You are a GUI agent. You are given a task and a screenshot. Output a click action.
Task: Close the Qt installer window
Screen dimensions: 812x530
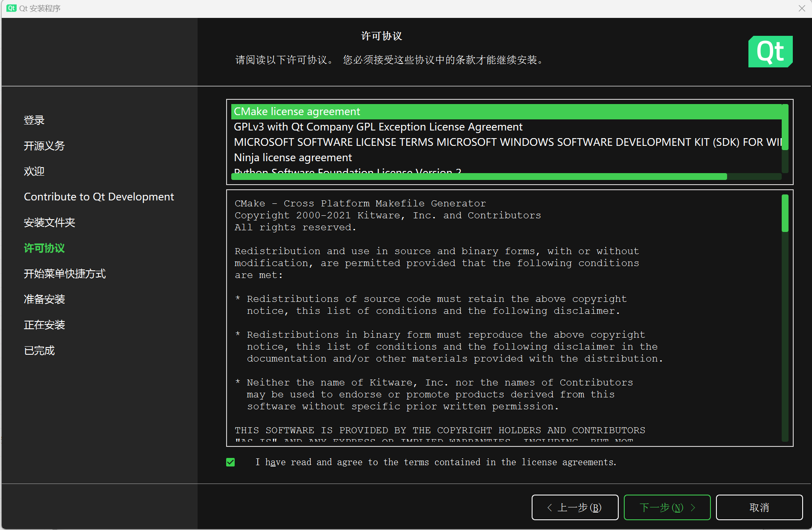802,8
